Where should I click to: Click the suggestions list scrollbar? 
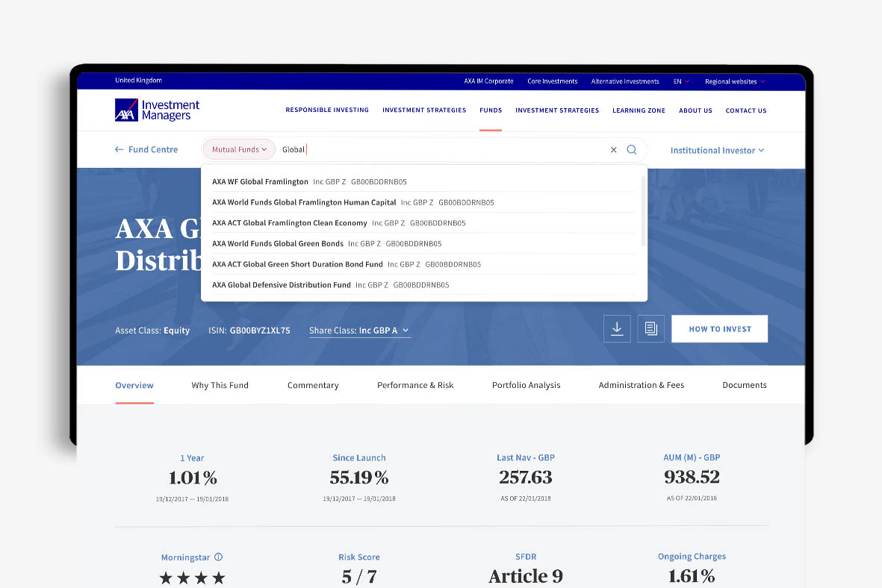tap(643, 211)
